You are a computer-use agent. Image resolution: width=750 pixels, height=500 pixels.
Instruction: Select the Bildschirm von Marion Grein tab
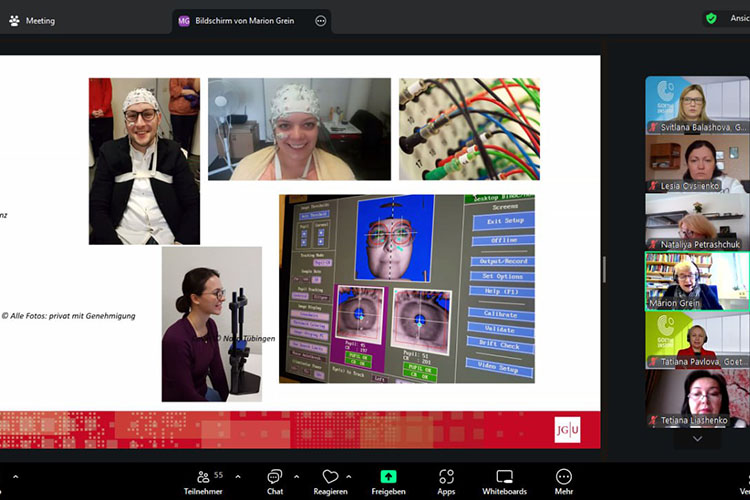pos(240,20)
